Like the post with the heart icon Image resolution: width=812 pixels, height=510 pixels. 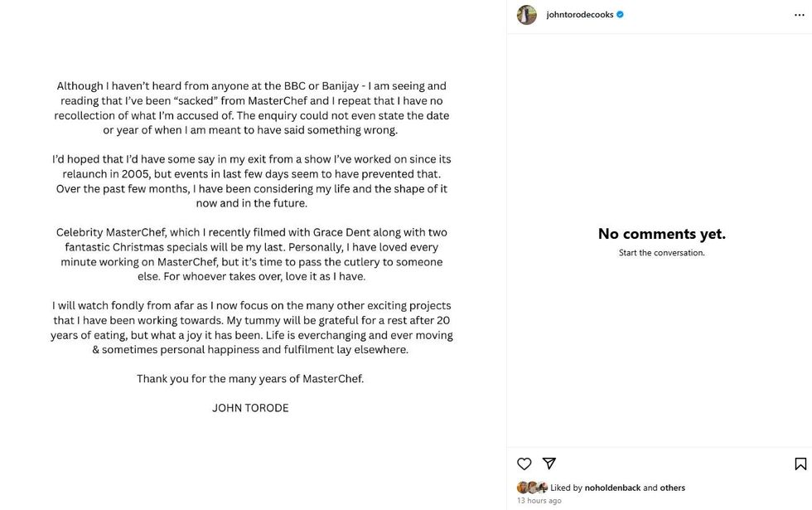pyautogui.click(x=524, y=464)
